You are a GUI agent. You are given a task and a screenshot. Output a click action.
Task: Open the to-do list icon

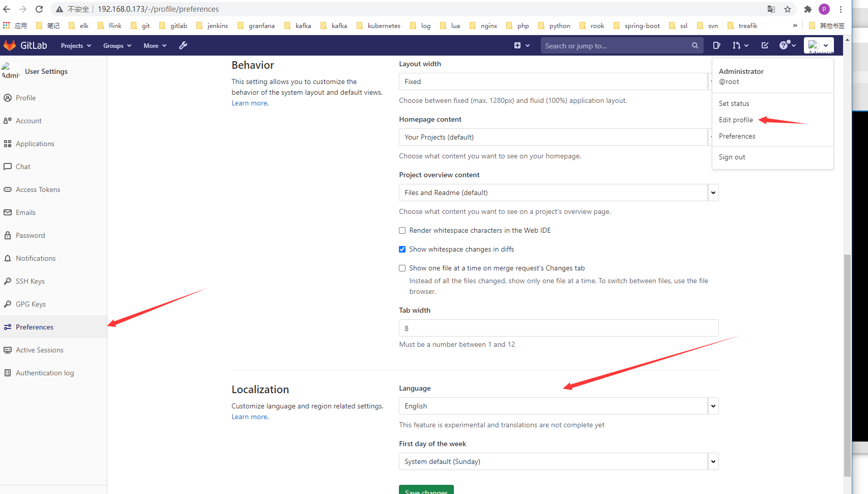tap(765, 45)
